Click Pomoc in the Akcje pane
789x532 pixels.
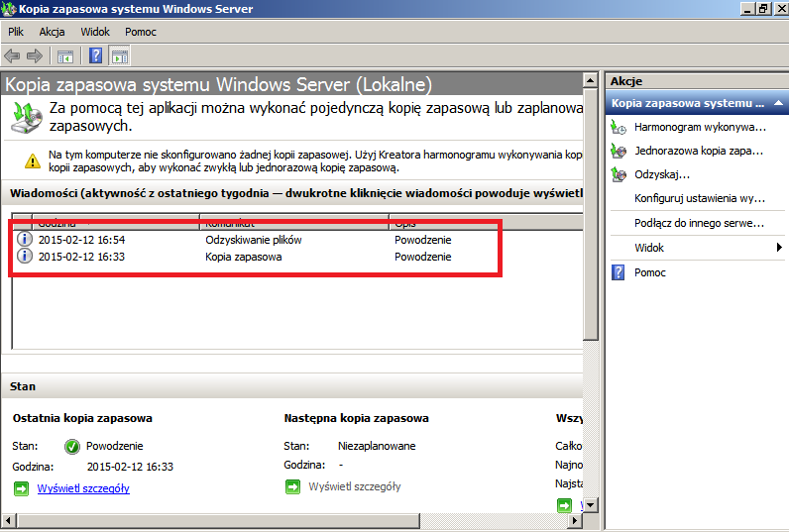pos(649,272)
